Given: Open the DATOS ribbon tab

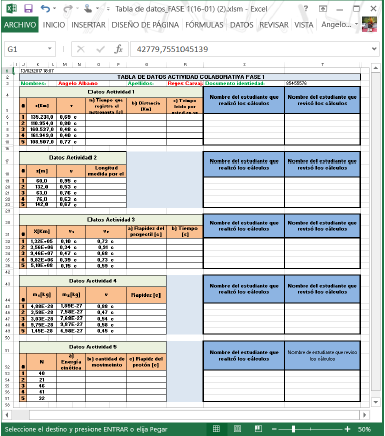Looking at the screenshot, I should [242, 25].
